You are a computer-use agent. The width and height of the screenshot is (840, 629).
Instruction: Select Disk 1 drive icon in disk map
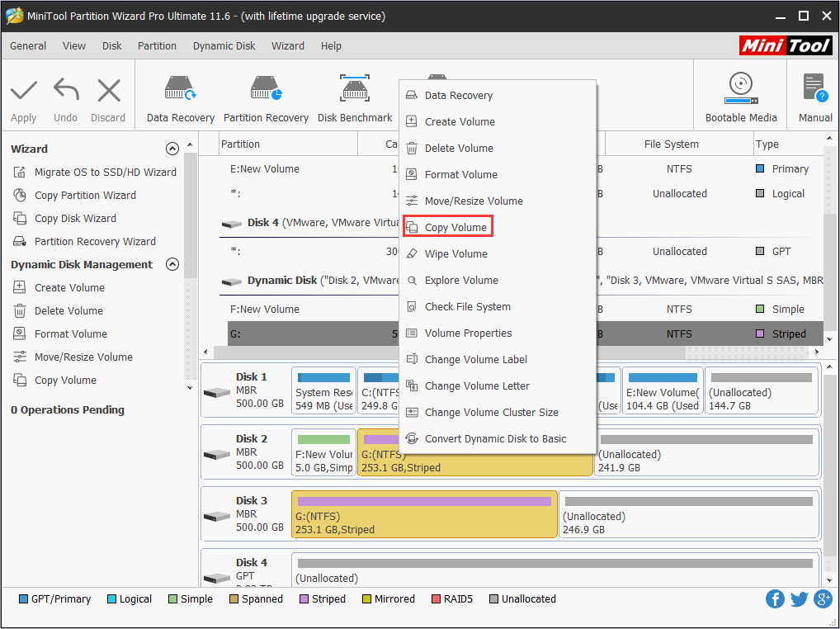[217, 393]
